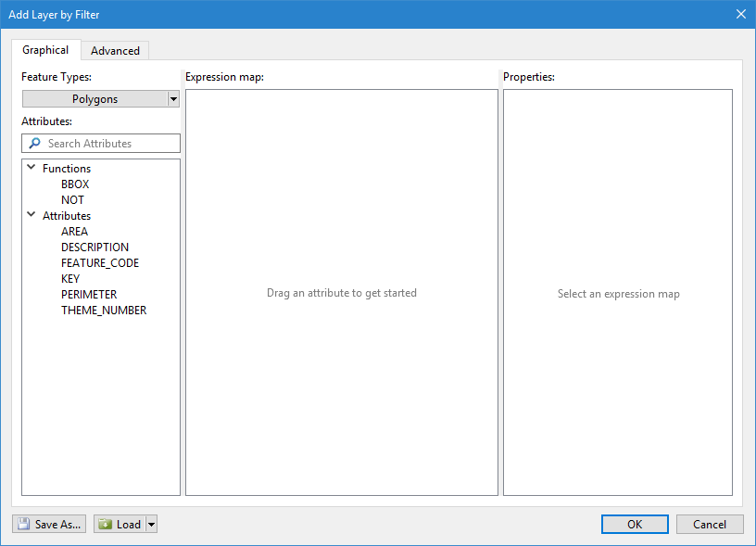Open the Load button dropdown arrow
The width and height of the screenshot is (756, 546).
tap(152, 525)
